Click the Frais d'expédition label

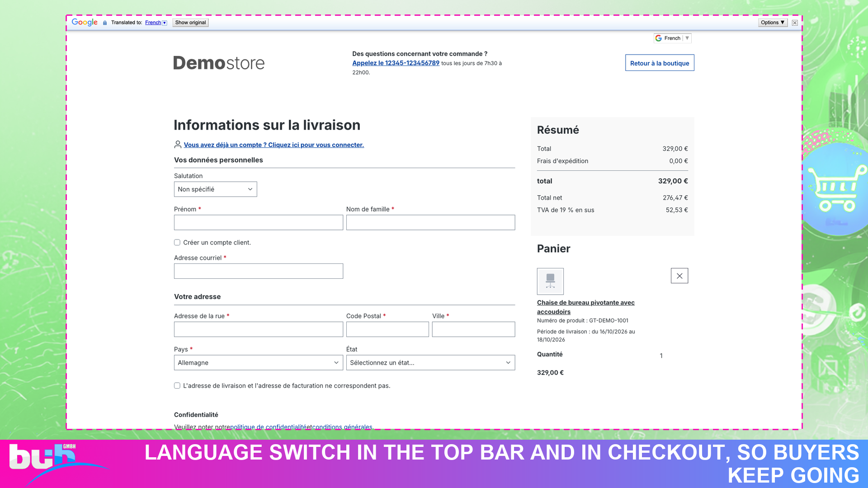562,161
